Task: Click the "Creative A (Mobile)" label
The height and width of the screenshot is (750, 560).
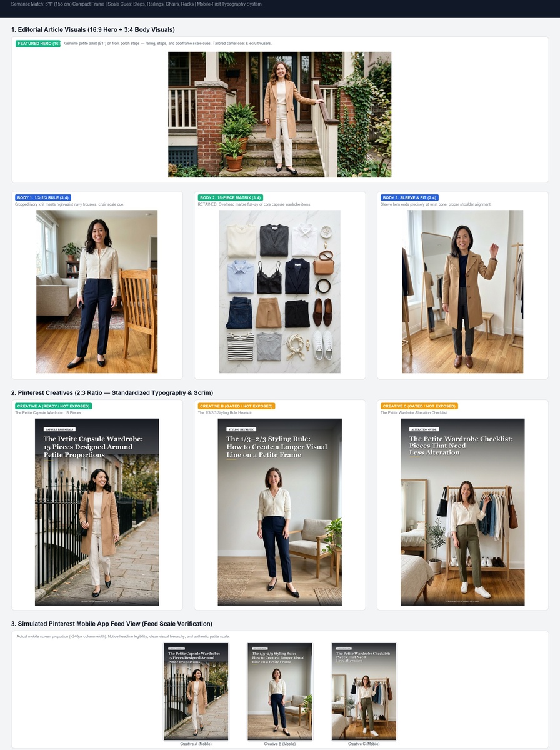Action: tap(196, 744)
